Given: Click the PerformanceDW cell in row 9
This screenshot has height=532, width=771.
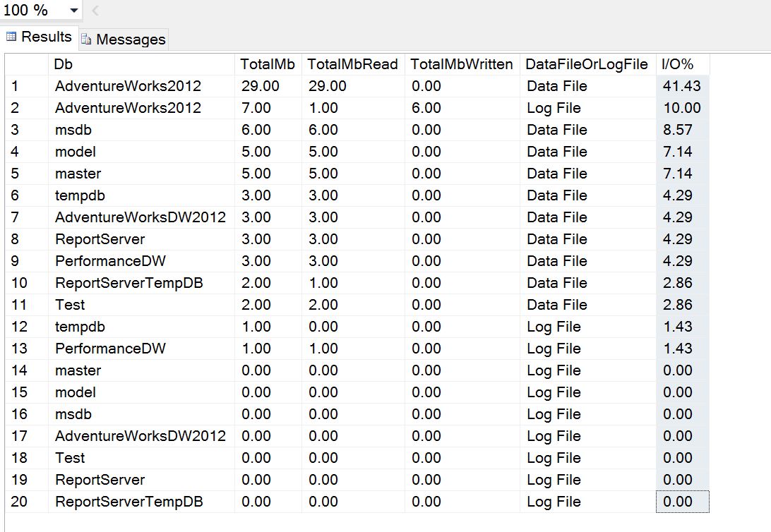Looking at the screenshot, I should tap(142, 261).
